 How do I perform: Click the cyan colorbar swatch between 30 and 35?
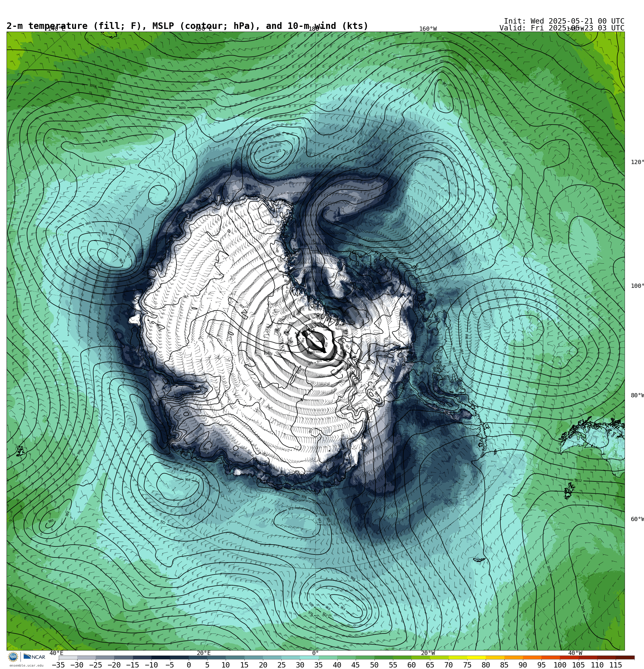tap(309, 658)
